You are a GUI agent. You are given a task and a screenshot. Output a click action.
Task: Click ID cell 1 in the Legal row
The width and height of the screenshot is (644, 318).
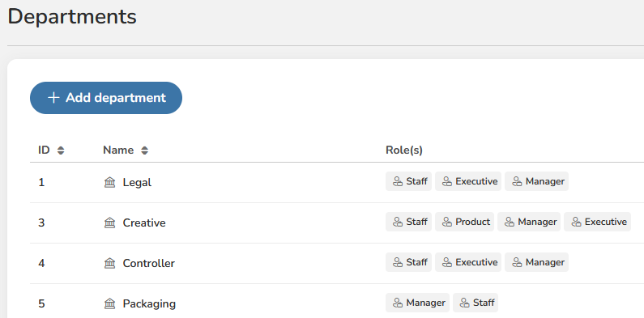point(41,183)
